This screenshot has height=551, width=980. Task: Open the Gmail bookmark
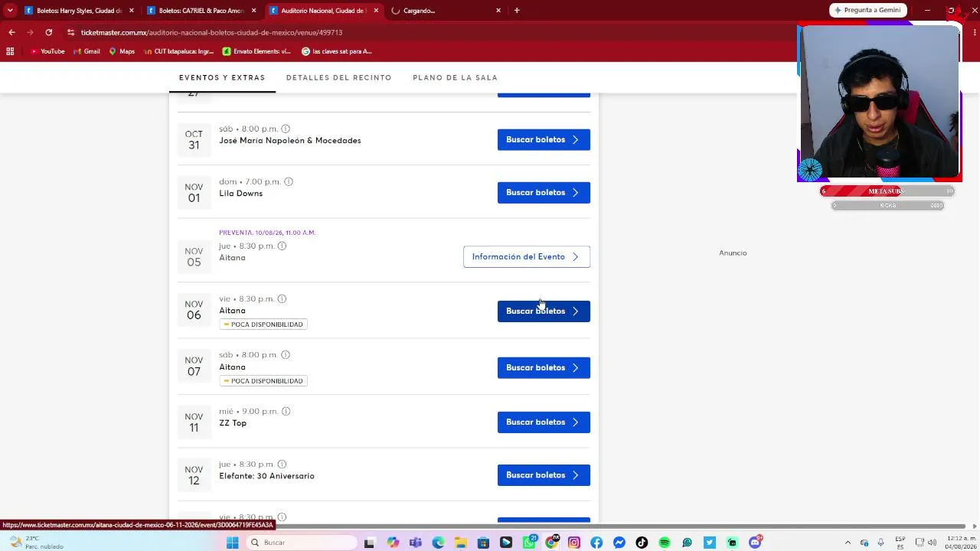point(87,51)
